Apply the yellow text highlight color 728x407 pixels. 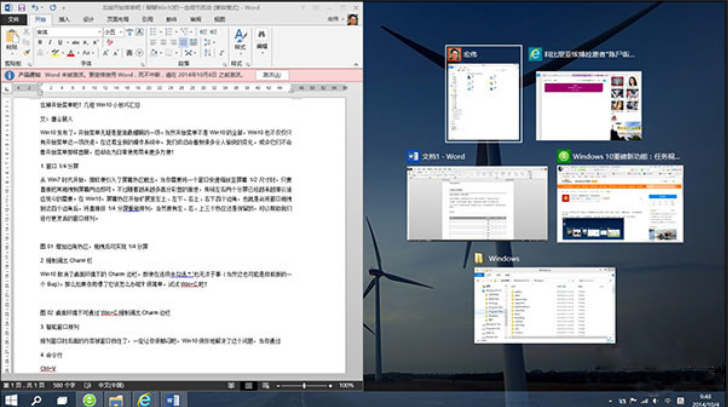55,53
